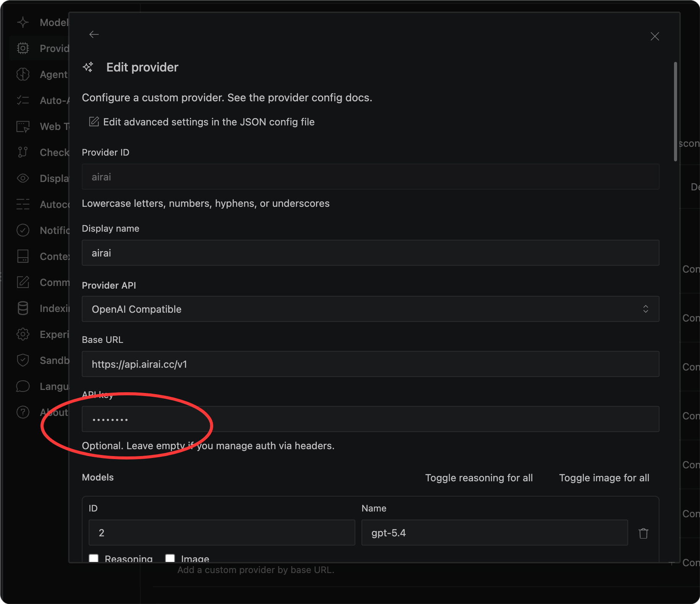The width and height of the screenshot is (700, 604).
Task: Click the sparkle icon beside Edit provider
Action: [88, 67]
